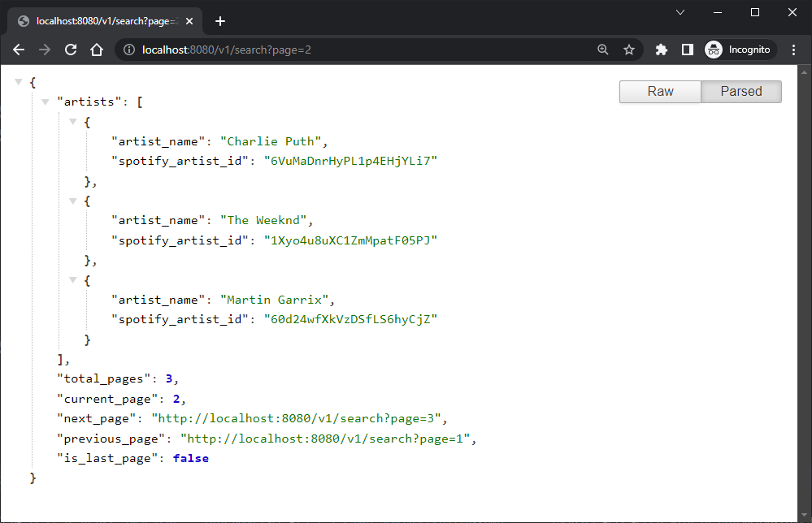Click the back navigation arrow
This screenshot has height=523, width=812.
(18, 49)
